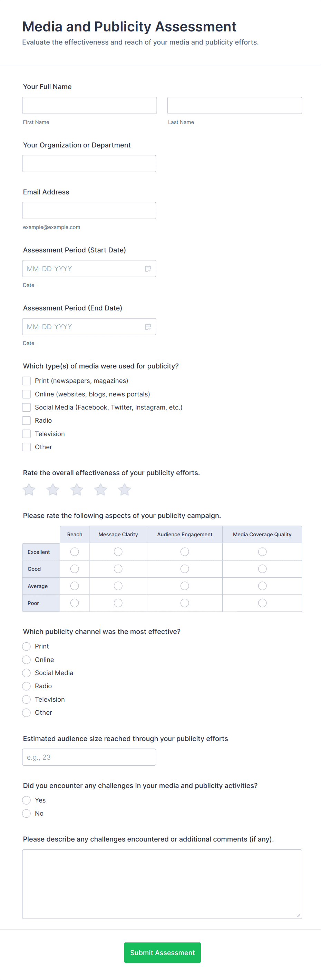Pick Online as most effective channel
The image size is (321, 980).
[x=26, y=660]
